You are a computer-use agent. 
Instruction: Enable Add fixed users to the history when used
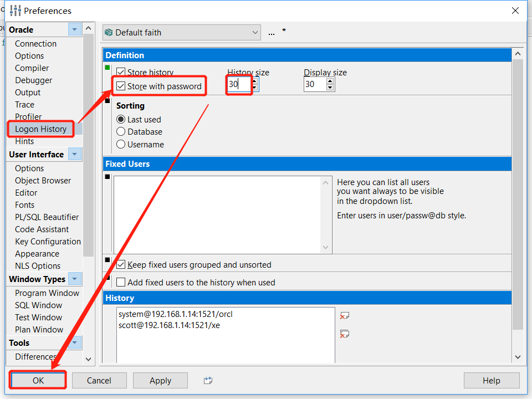point(121,282)
